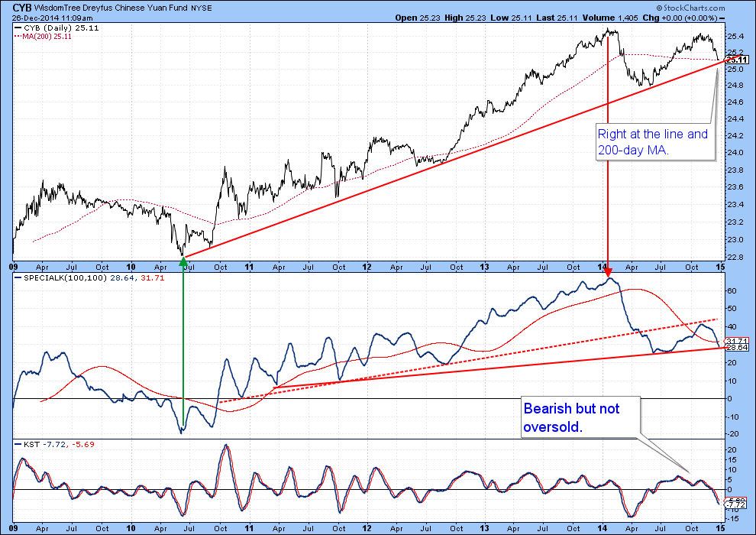Click the year 12 label on the upper time axis
This screenshot has width=756, height=535.
[x=367, y=267]
